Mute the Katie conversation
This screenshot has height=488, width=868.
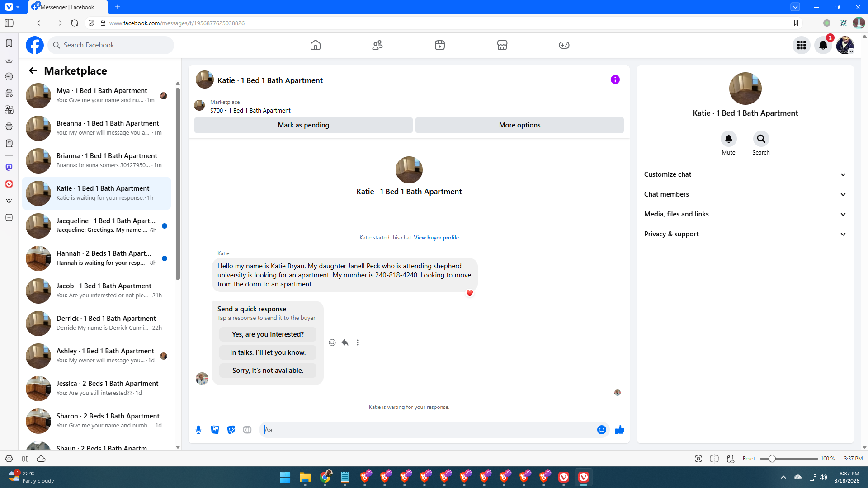(x=728, y=139)
